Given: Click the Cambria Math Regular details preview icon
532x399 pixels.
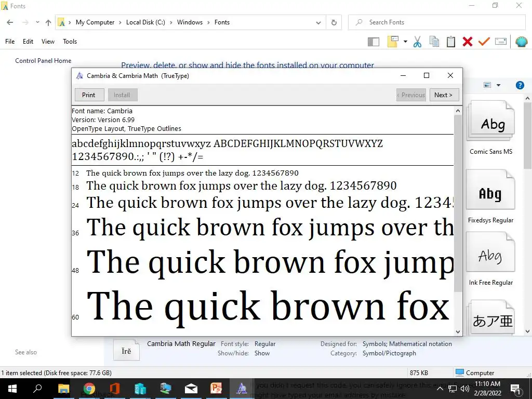Looking at the screenshot, I should pos(126,350).
